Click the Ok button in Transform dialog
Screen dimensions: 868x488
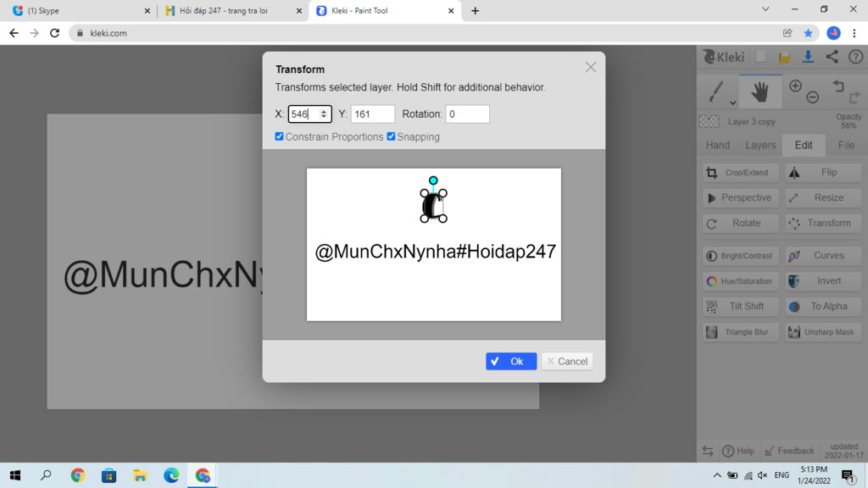tap(511, 361)
